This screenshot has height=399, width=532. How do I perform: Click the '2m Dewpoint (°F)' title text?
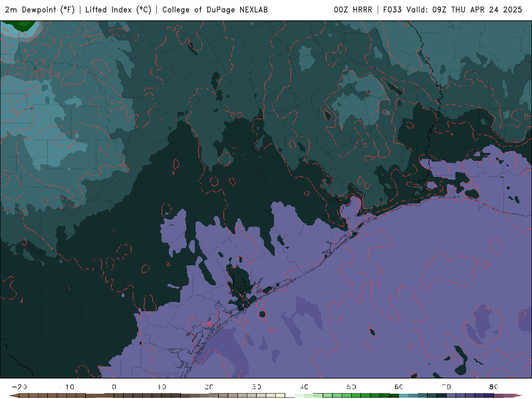click(40, 9)
